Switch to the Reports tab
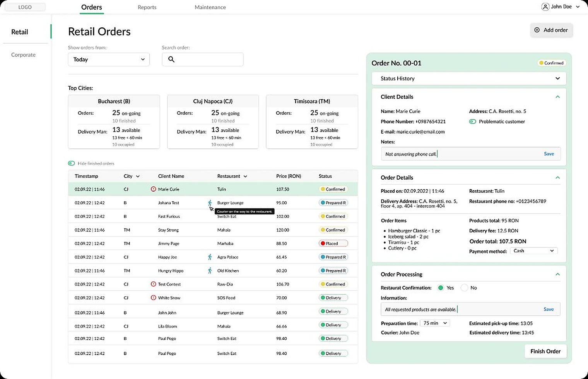The height and width of the screenshot is (379, 588). click(x=147, y=7)
